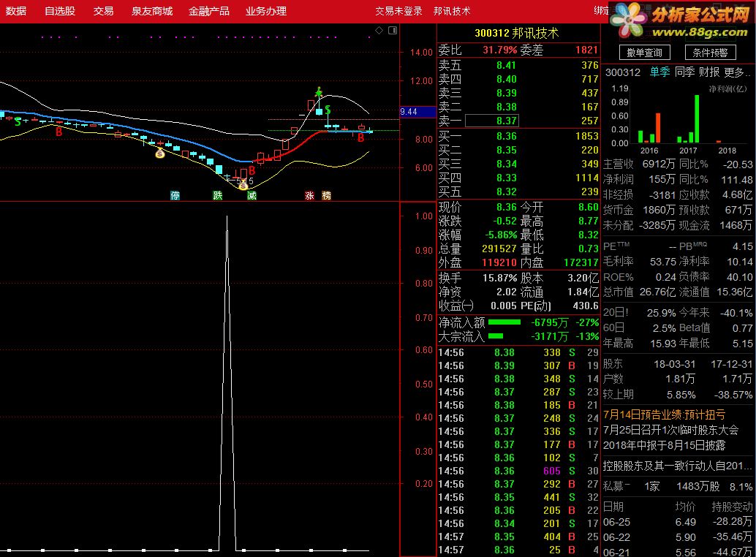Open news 7月14日预告业绩:预计扭亏
This screenshot has height=557, width=756.
[664, 414]
